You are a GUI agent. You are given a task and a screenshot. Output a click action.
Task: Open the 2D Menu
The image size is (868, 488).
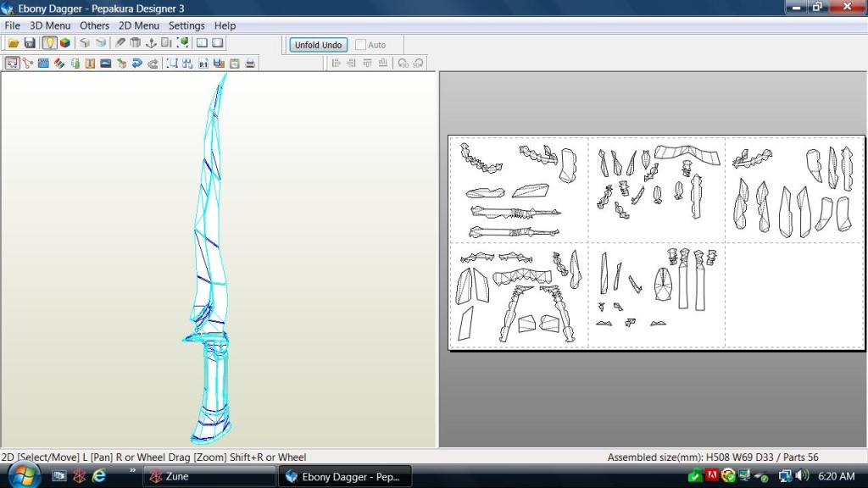point(138,25)
